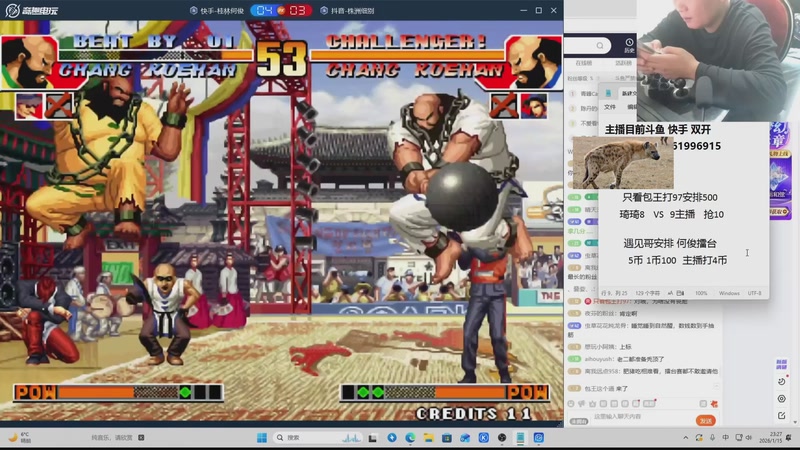Open the blue K app on the taskbar
This screenshot has height=450, width=800.
tap(484, 438)
